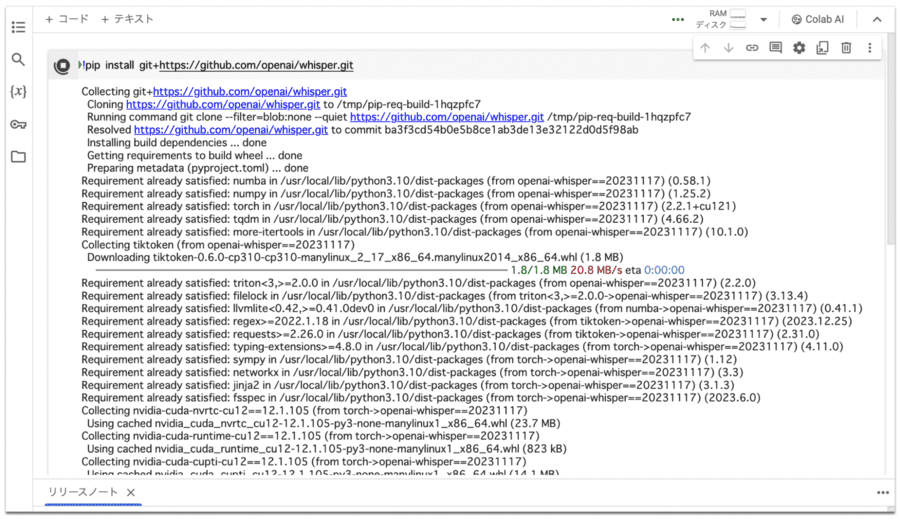Open whisper.git link in the command line
900x519 pixels.
[x=256, y=65]
